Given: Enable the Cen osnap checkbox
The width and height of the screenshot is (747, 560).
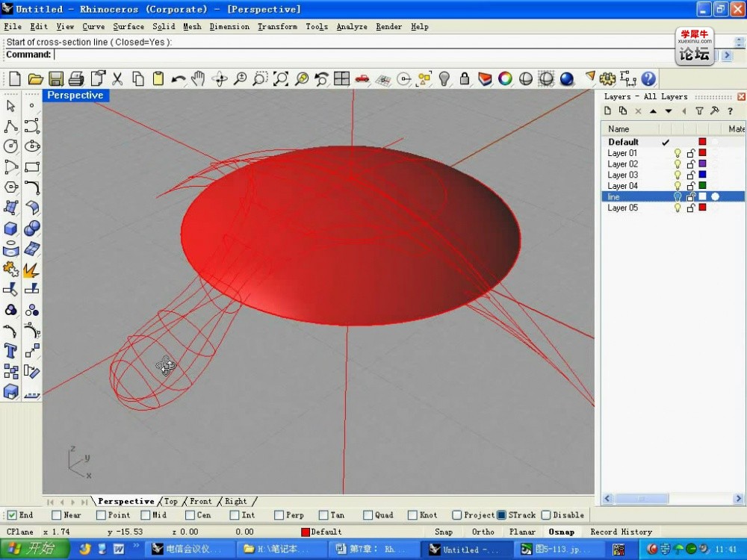Looking at the screenshot, I should [190, 514].
